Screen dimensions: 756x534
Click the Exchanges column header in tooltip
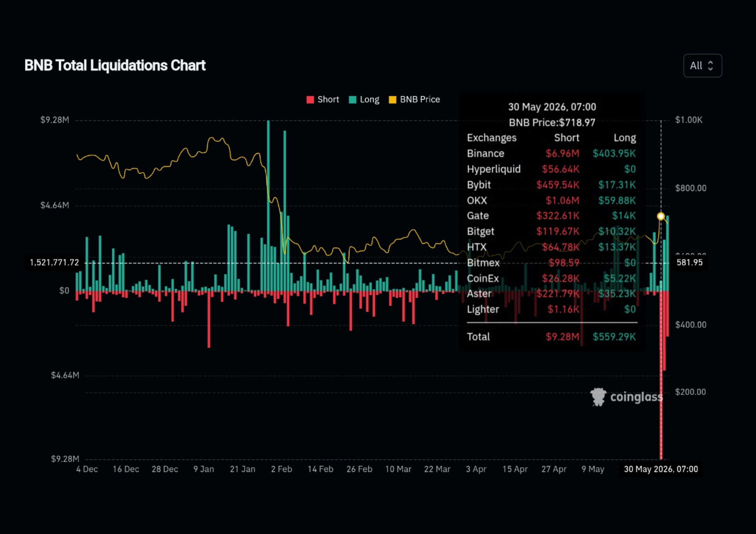coord(491,138)
